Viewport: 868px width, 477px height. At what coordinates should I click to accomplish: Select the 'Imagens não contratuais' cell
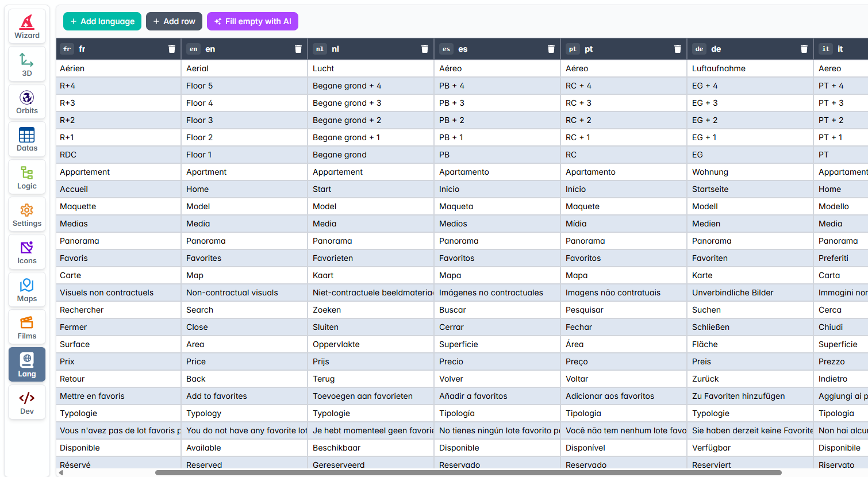tap(624, 293)
